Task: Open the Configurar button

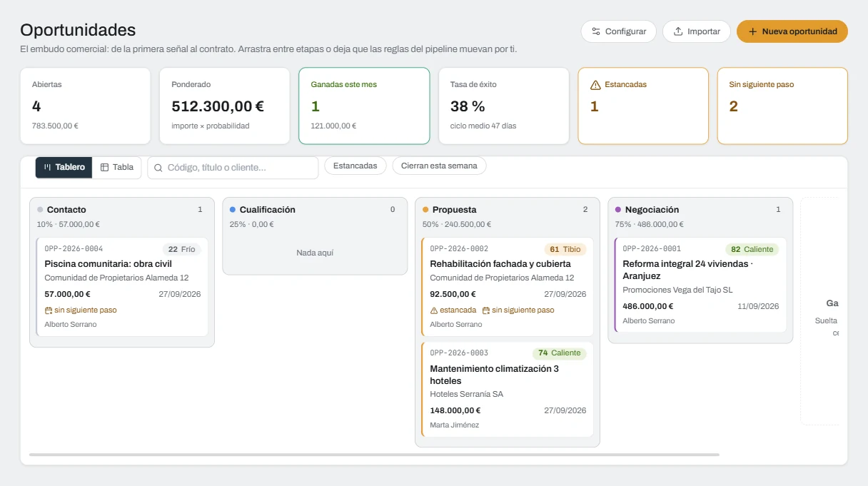Action: coord(619,31)
